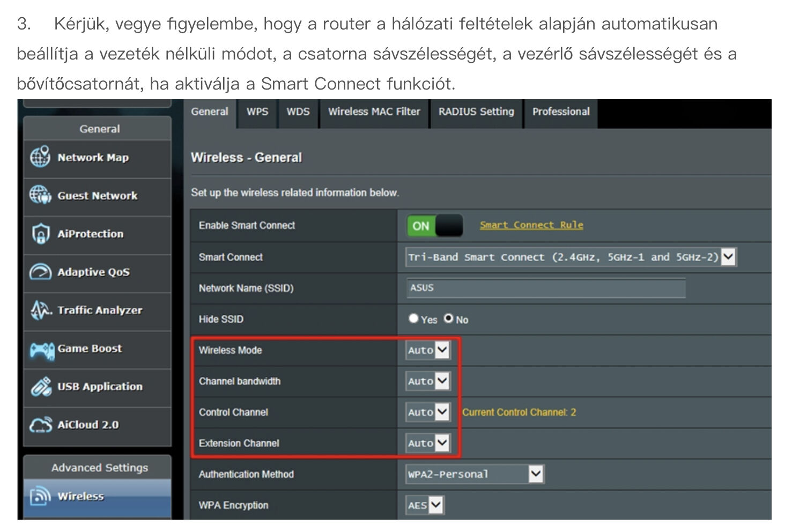Image resolution: width=792 pixels, height=532 pixels.
Task: Open the Game Boost menu label
Action: pyautogui.click(x=90, y=349)
